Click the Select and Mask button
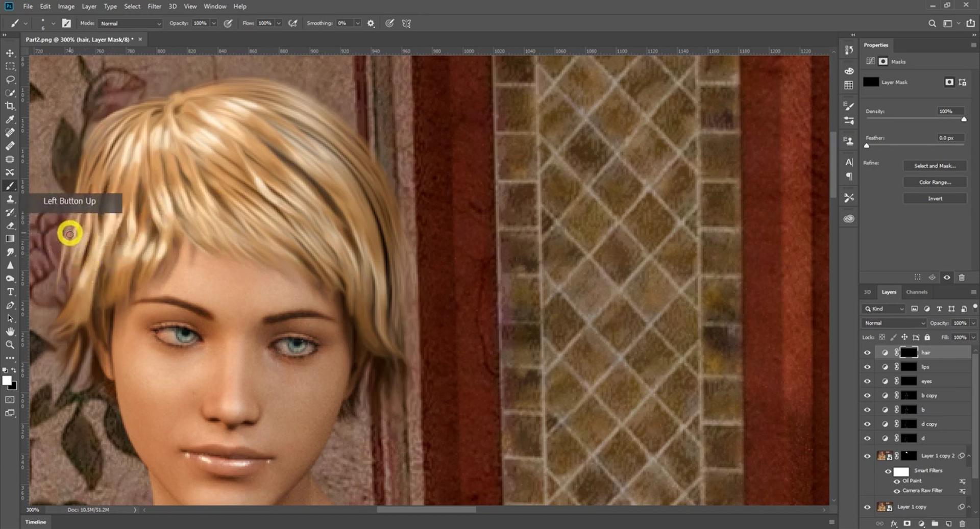The width and height of the screenshot is (980, 529). [935, 166]
